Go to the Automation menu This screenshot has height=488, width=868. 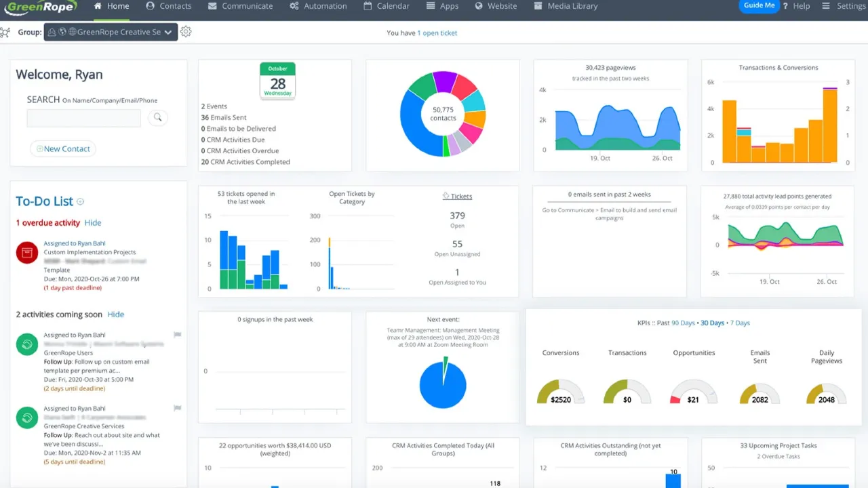(318, 6)
